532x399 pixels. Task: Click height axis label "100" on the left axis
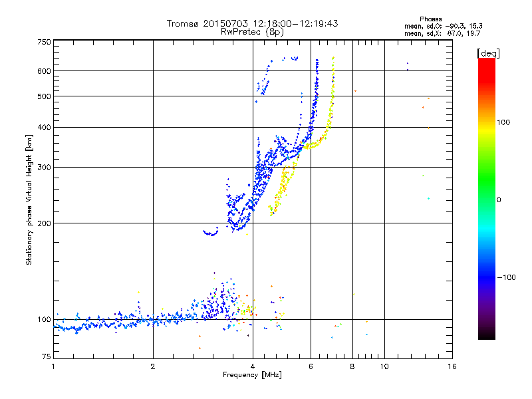coord(44,320)
